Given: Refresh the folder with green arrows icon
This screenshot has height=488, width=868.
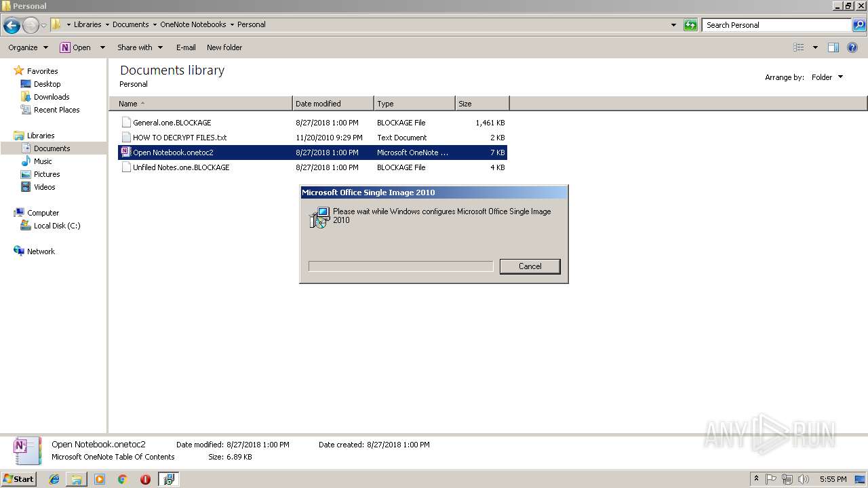Looking at the screenshot, I should (690, 25).
